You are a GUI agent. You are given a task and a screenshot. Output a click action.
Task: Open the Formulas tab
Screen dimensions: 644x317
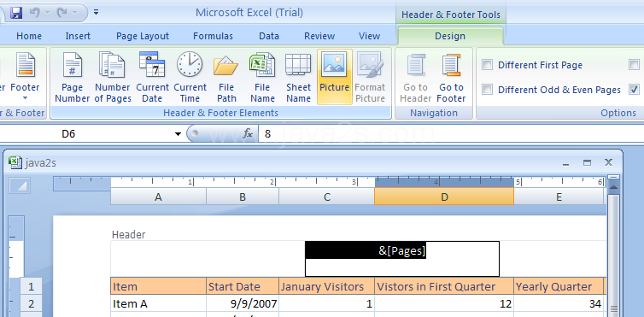(x=214, y=36)
